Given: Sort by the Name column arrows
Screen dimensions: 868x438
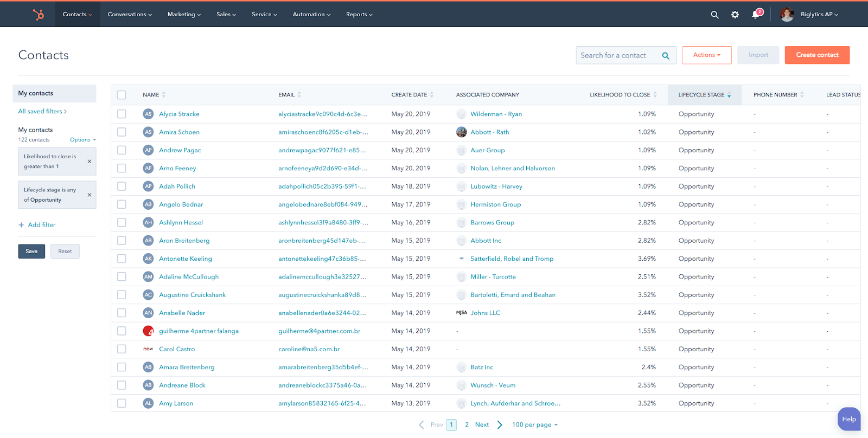Looking at the screenshot, I should (x=164, y=95).
